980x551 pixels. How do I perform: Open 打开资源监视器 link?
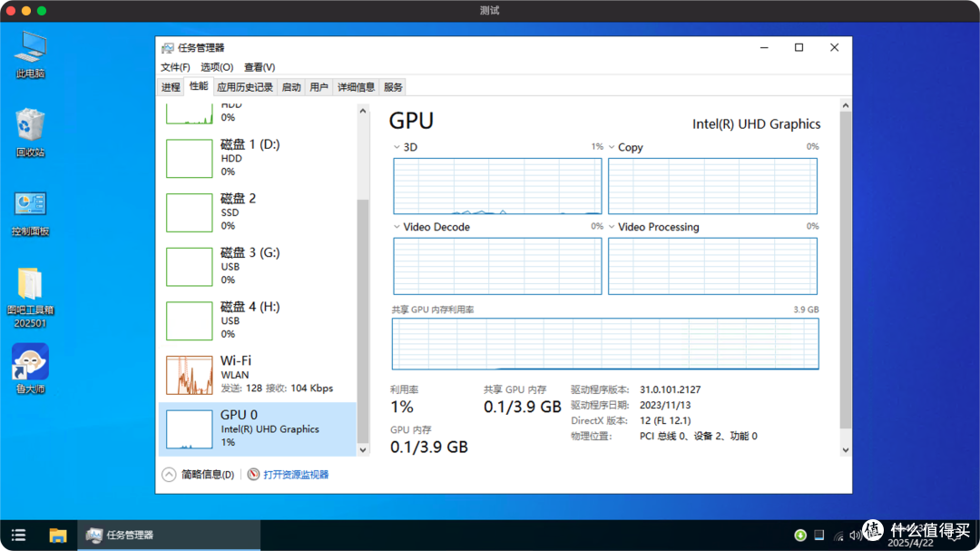coord(296,475)
